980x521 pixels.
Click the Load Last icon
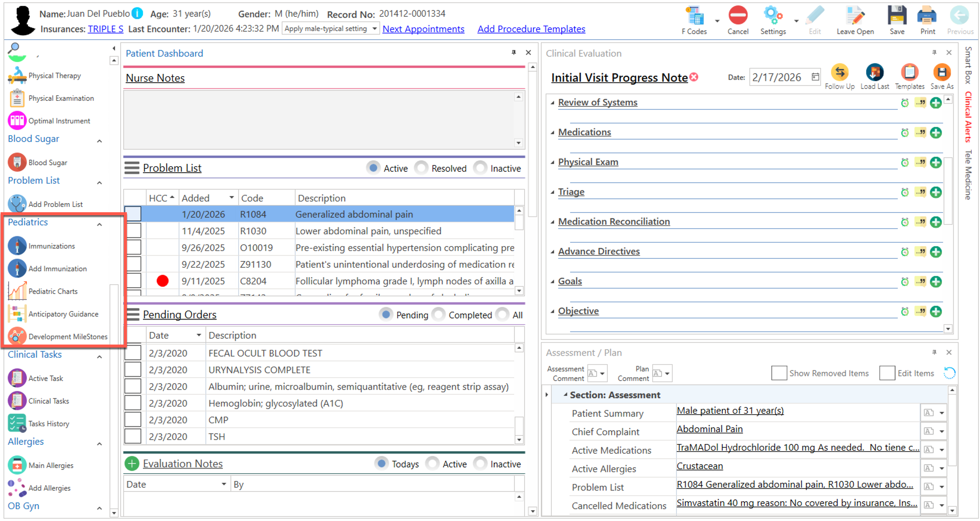coord(875,73)
